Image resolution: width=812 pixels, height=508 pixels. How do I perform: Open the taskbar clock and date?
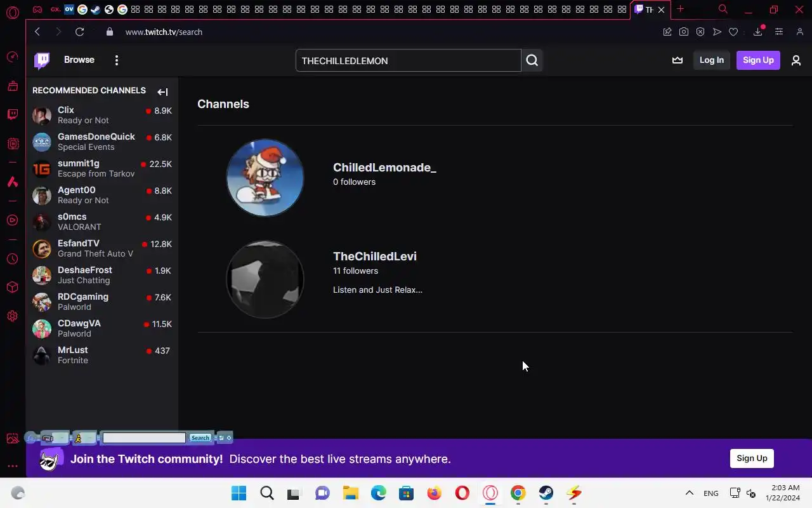782,493
